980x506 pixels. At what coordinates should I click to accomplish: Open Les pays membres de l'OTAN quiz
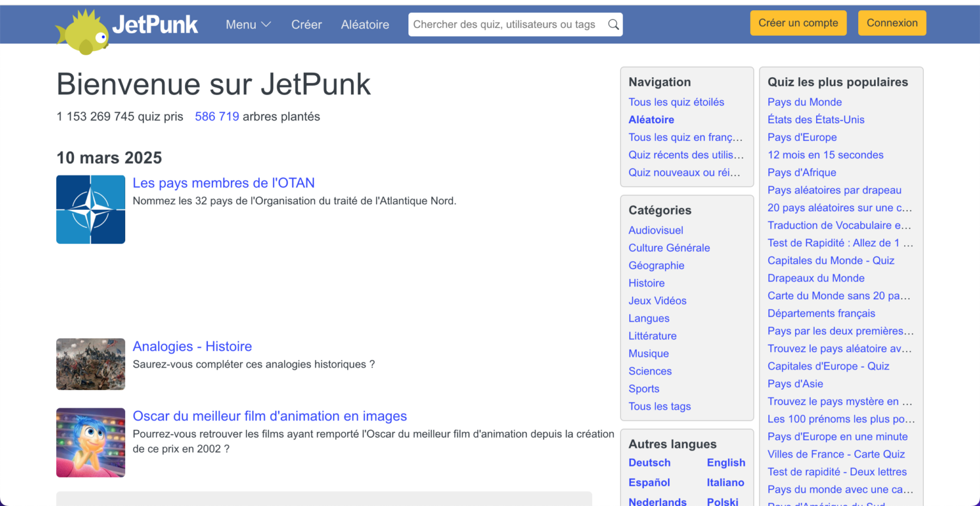pyautogui.click(x=223, y=183)
